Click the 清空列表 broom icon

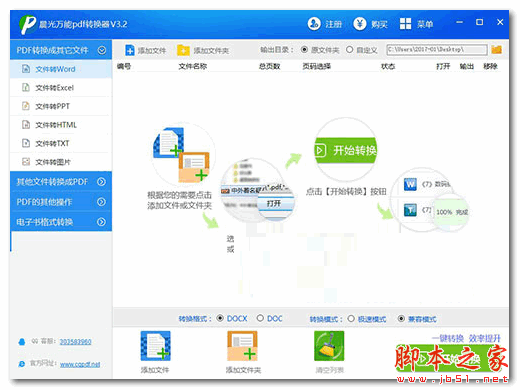point(329,346)
